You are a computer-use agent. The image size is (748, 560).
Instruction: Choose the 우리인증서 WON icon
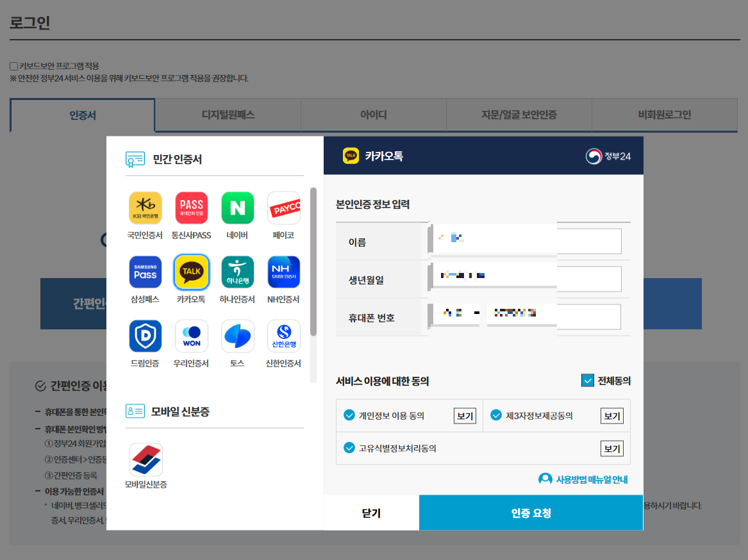point(191,336)
